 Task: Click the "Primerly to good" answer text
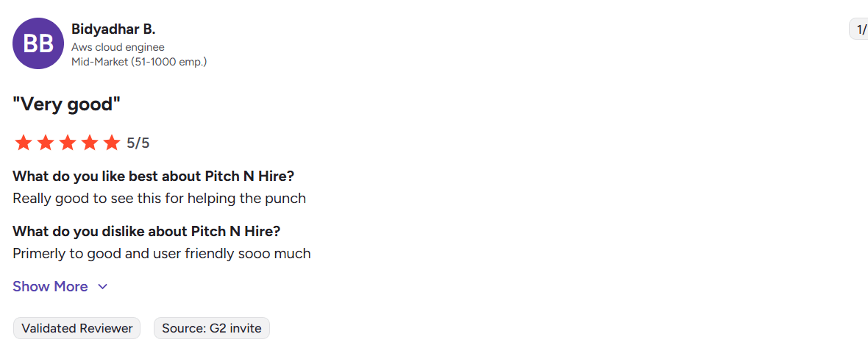(162, 254)
